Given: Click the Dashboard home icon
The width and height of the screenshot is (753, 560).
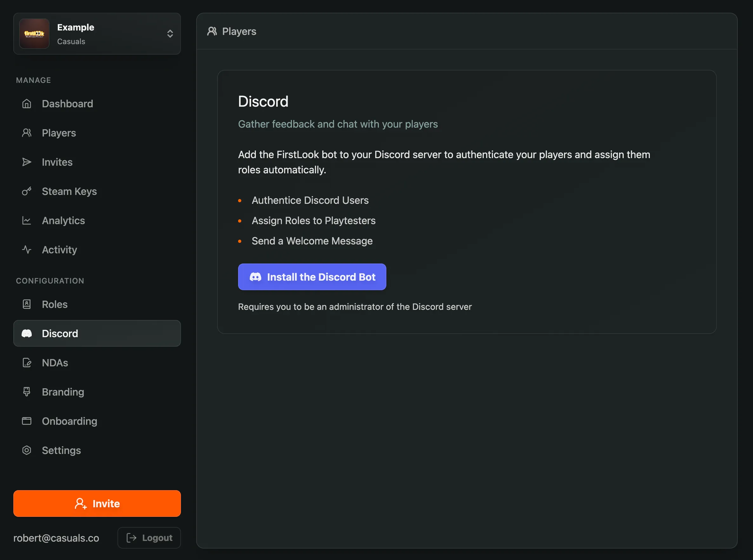Looking at the screenshot, I should pyautogui.click(x=26, y=104).
